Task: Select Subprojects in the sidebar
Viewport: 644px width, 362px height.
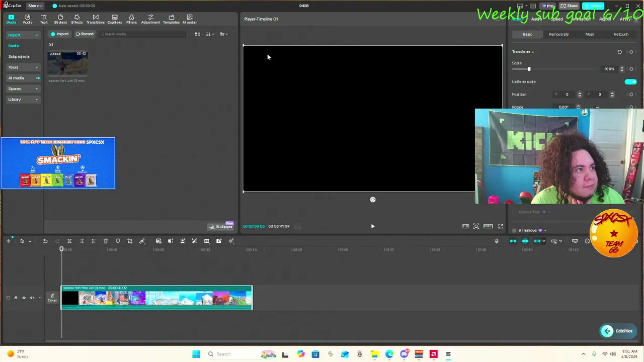Action: click(x=19, y=56)
